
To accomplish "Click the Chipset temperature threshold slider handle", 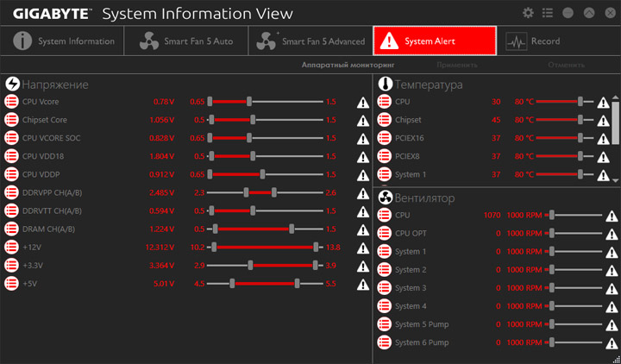I will tap(580, 120).
